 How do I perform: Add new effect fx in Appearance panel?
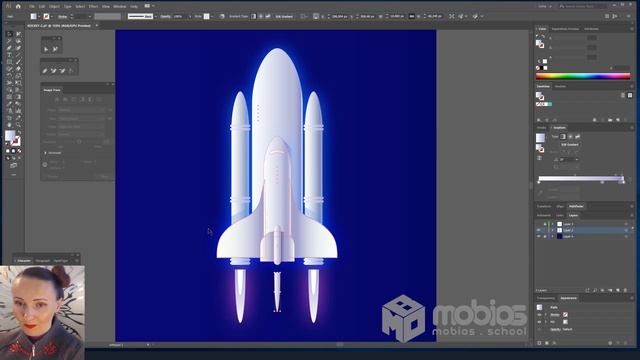pyautogui.click(x=554, y=343)
